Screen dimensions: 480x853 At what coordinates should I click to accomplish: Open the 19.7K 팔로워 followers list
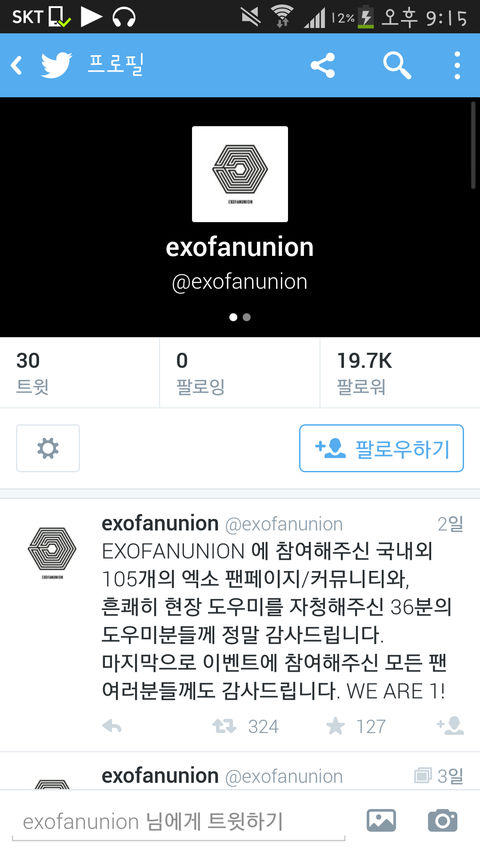(400, 373)
